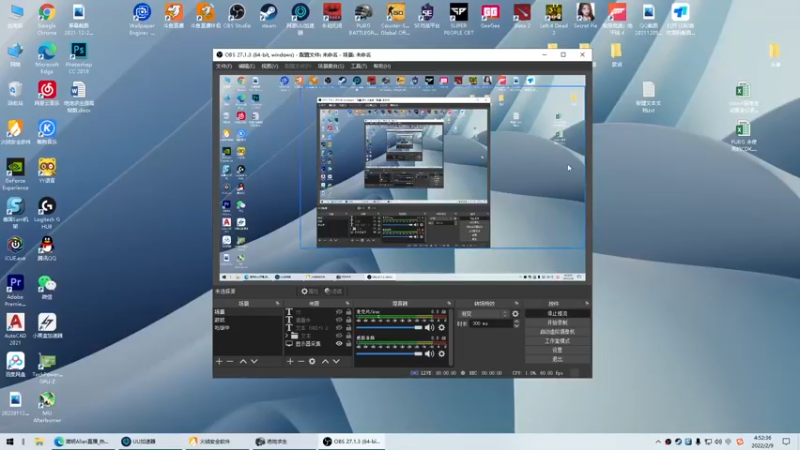The height and width of the screenshot is (450, 800).
Task: Open Photoshop CC 2018 desktop icon
Action: [79, 58]
